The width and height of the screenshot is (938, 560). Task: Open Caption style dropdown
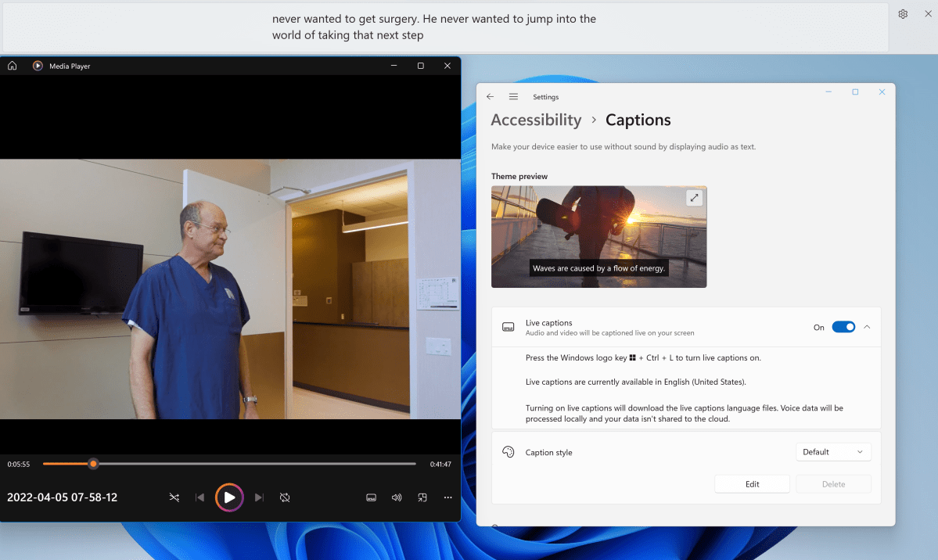(832, 452)
